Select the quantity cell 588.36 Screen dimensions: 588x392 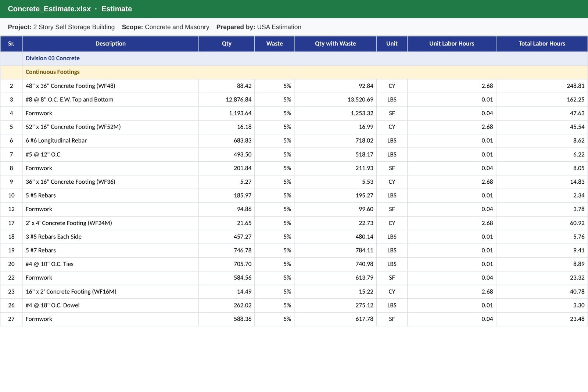tap(226, 319)
